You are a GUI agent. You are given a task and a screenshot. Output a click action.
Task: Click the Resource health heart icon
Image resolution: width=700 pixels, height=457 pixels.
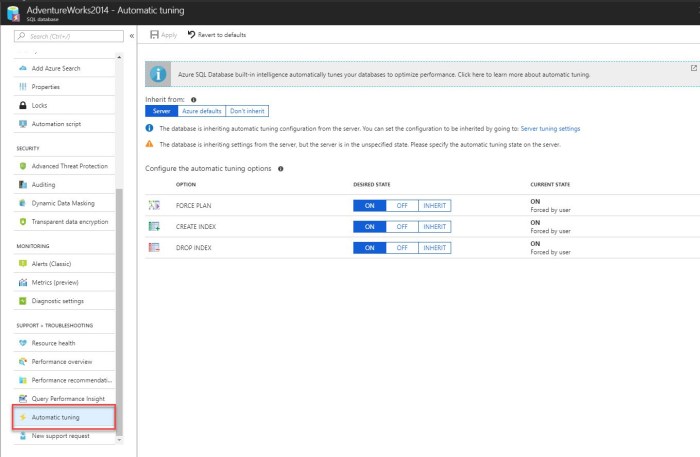[23, 343]
